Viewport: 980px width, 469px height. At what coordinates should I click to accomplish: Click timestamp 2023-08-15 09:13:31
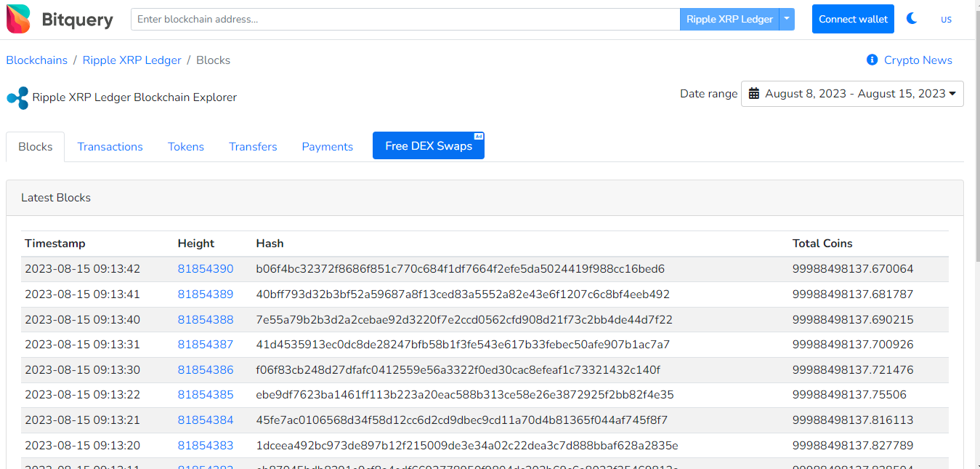(x=82, y=345)
